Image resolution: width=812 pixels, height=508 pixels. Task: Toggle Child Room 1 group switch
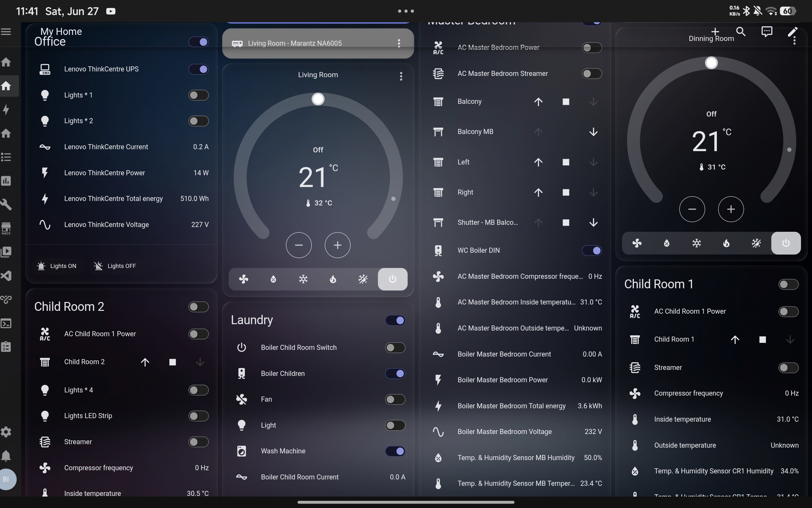(x=789, y=284)
